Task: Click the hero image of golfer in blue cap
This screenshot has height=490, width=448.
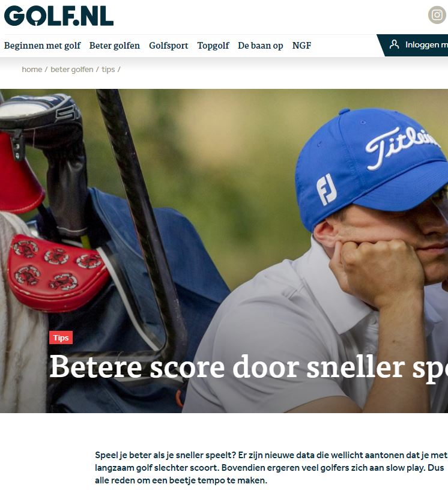Action: (x=224, y=250)
